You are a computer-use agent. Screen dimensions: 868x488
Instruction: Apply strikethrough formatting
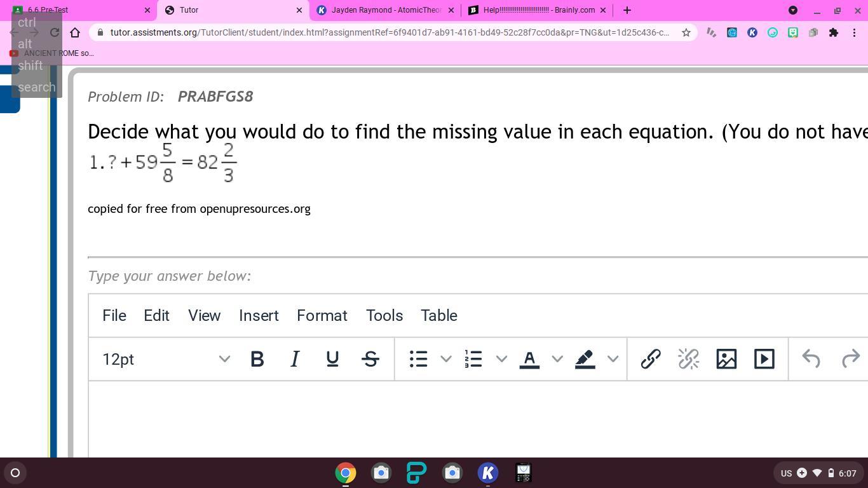click(370, 359)
